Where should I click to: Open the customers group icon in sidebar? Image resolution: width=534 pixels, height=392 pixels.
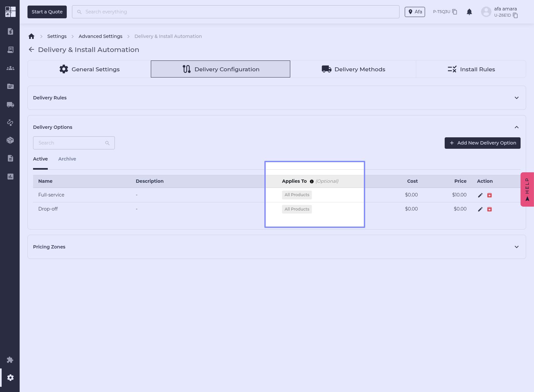(x=10, y=68)
